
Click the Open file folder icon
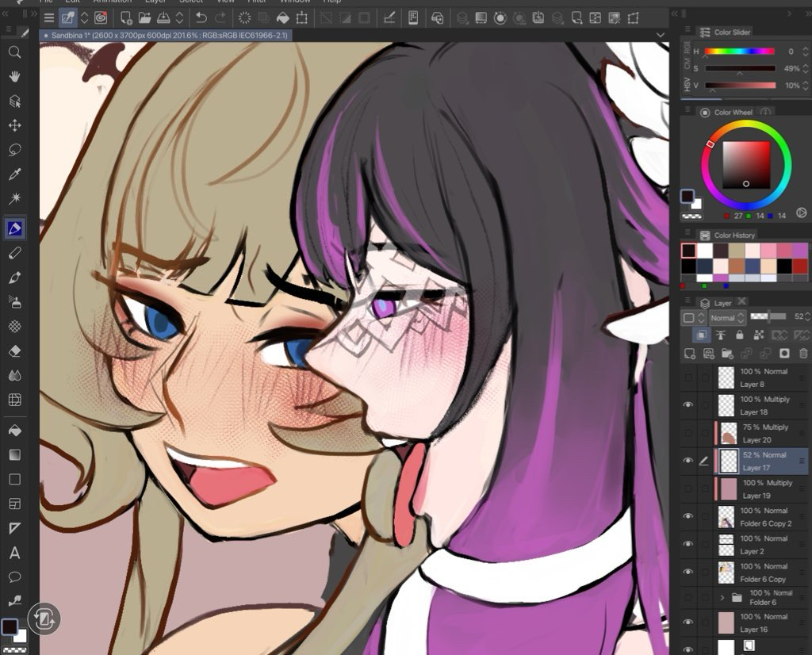pos(145,17)
